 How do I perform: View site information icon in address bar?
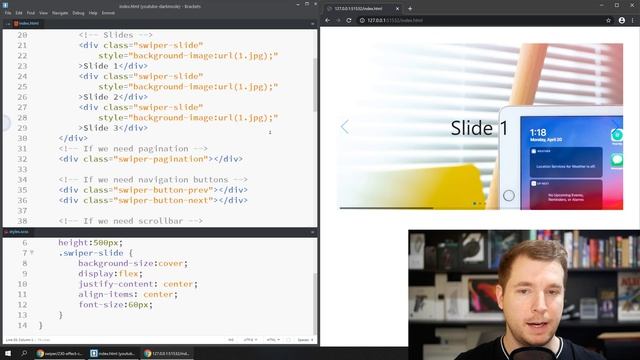[x=362, y=20]
